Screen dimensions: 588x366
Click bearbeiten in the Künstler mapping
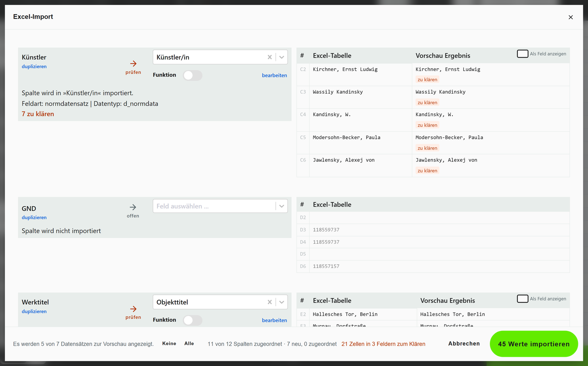coord(274,75)
